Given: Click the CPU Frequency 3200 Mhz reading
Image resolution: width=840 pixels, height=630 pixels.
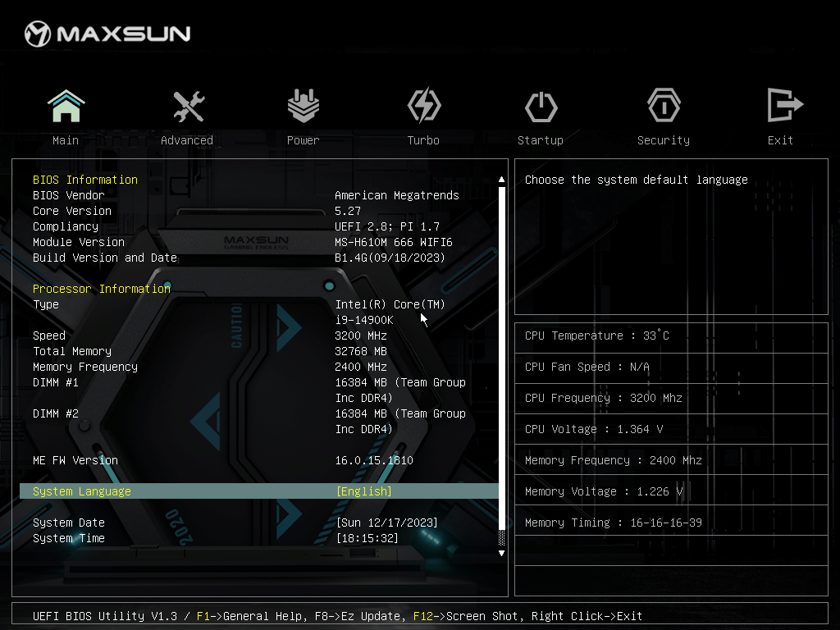Looking at the screenshot, I should (604, 398).
